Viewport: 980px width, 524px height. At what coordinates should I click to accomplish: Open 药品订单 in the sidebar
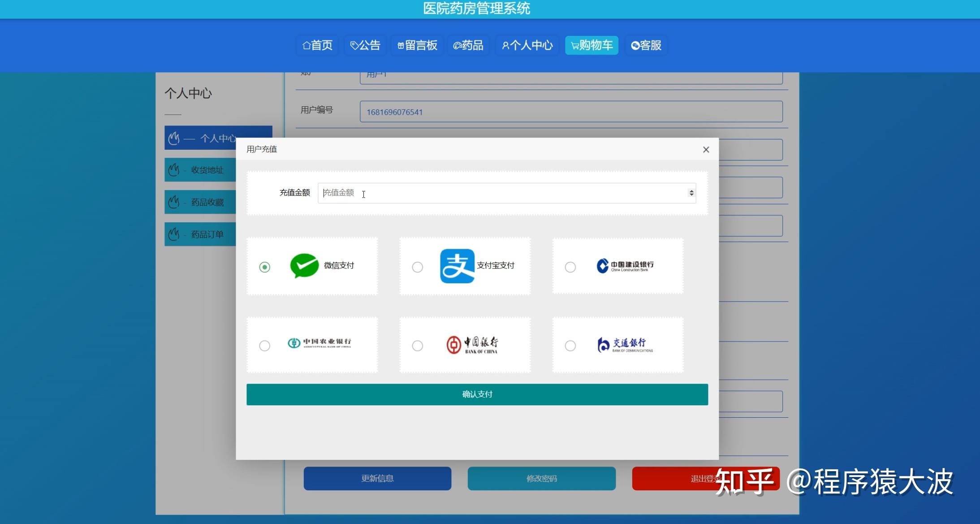pyautogui.click(x=207, y=234)
